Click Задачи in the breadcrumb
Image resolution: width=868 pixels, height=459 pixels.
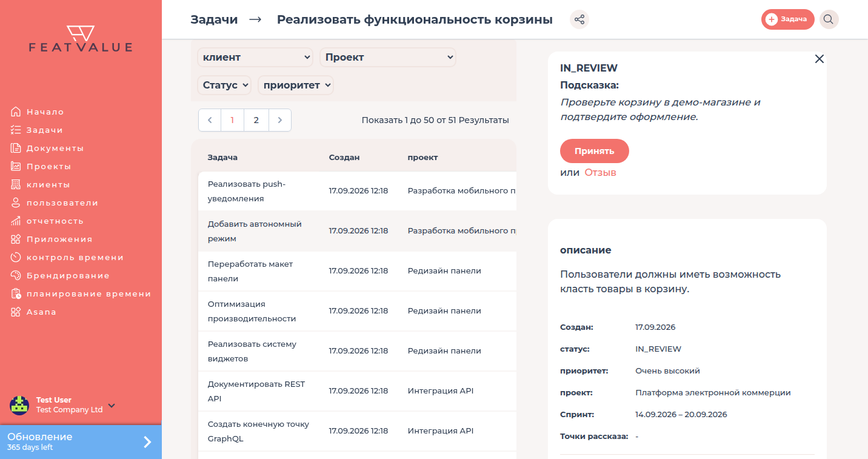point(214,19)
